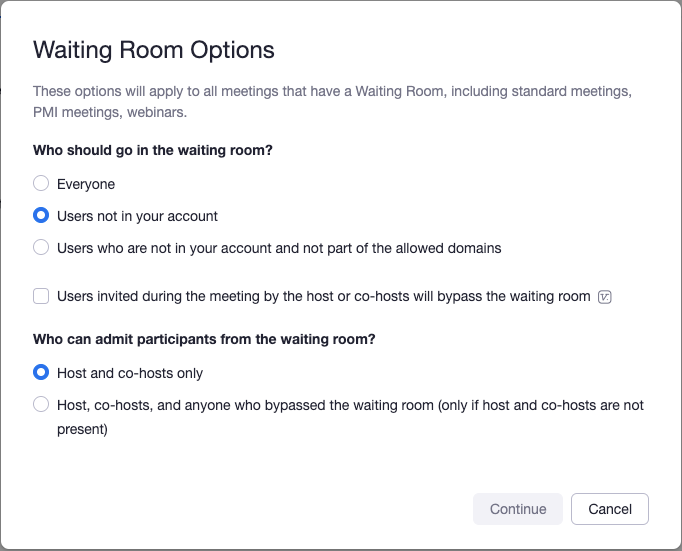
Task: Click the 'Everyone' label text
Action: [86, 184]
